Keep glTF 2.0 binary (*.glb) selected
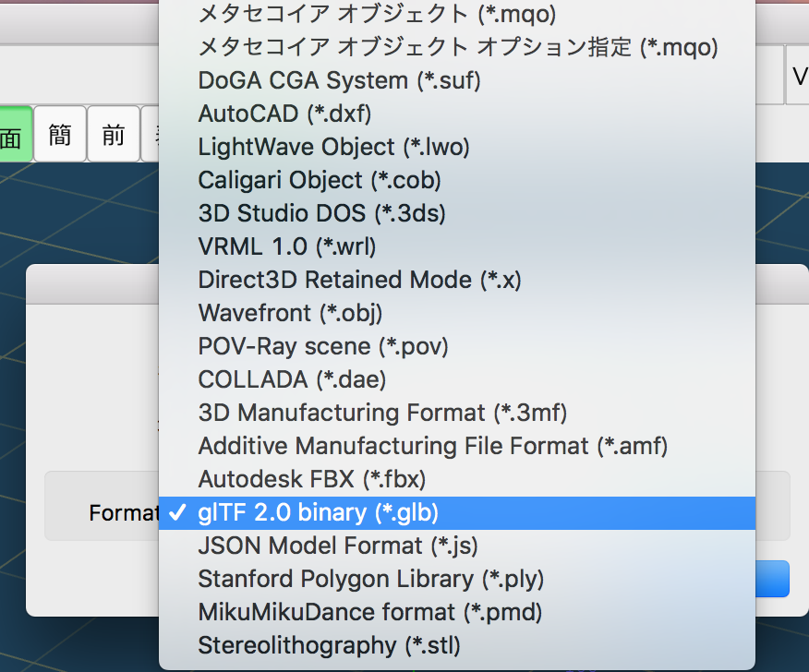The height and width of the screenshot is (672, 809). pos(457,512)
